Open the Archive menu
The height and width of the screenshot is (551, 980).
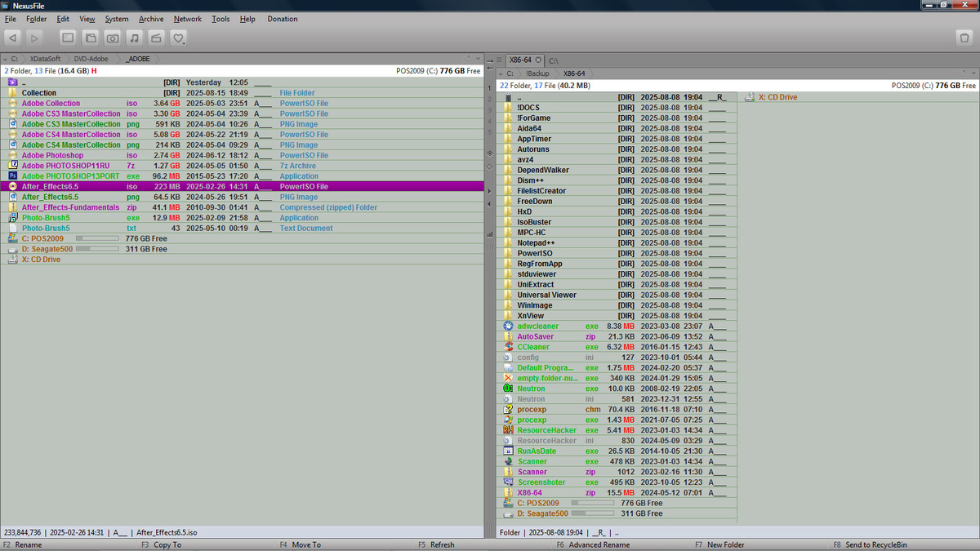pos(151,19)
